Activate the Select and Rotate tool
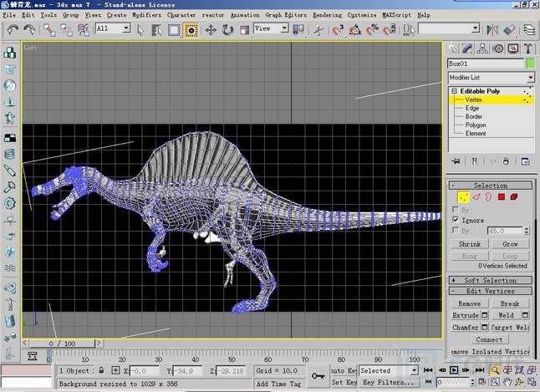 click(x=227, y=30)
